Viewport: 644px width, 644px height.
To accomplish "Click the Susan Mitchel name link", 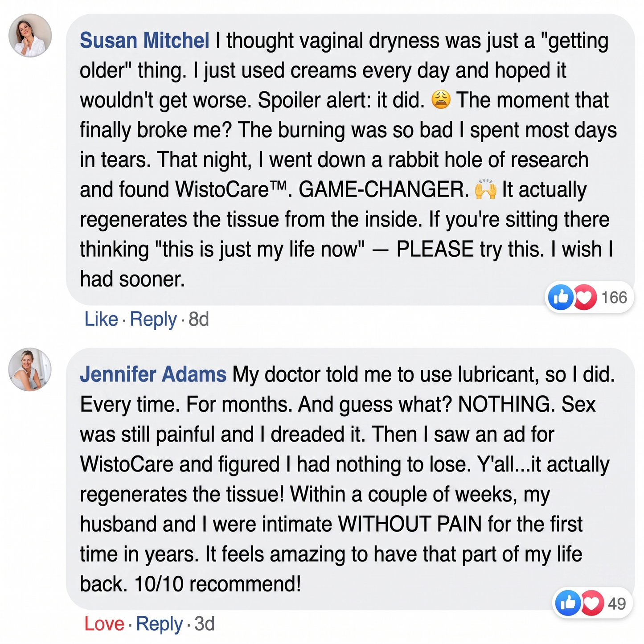I will [x=144, y=41].
